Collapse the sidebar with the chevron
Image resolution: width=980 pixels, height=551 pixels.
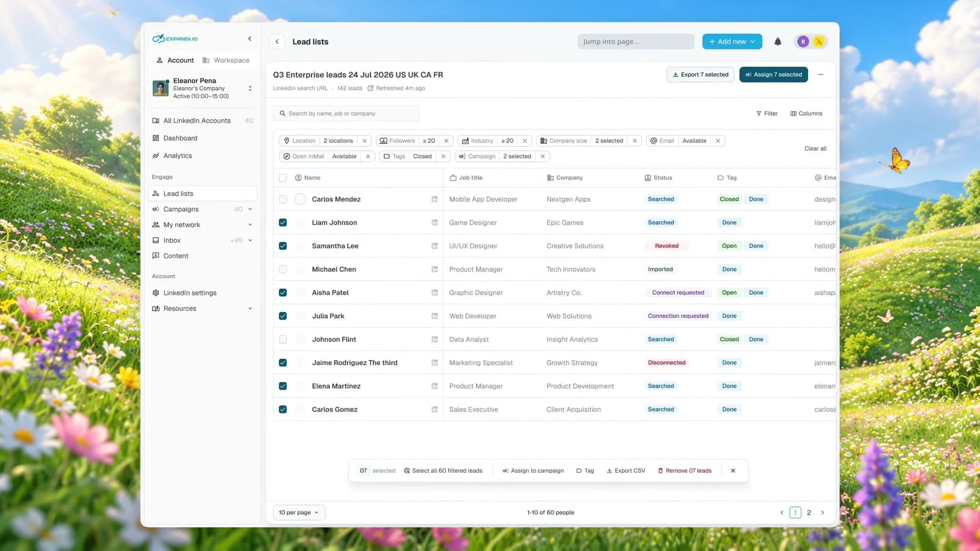pyautogui.click(x=249, y=39)
